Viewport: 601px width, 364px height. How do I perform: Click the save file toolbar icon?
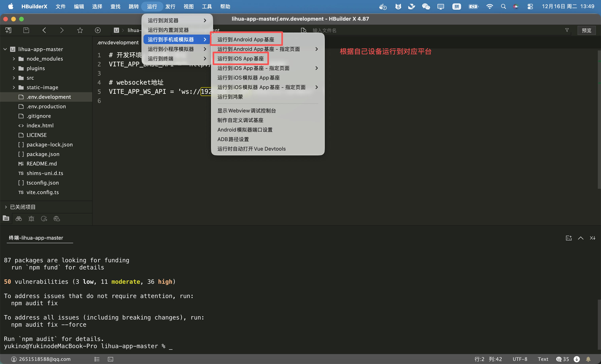(26, 30)
